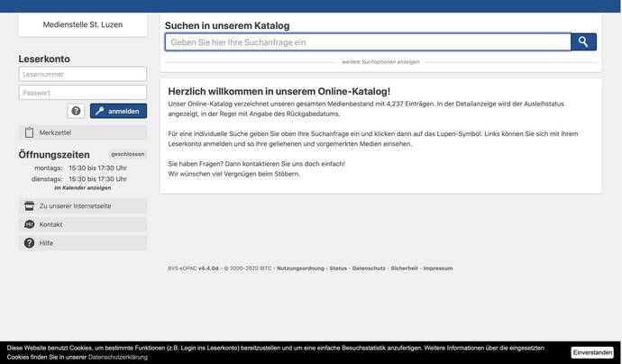
Task: Click the question mark login help icon
Action: pyautogui.click(x=76, y=111)
